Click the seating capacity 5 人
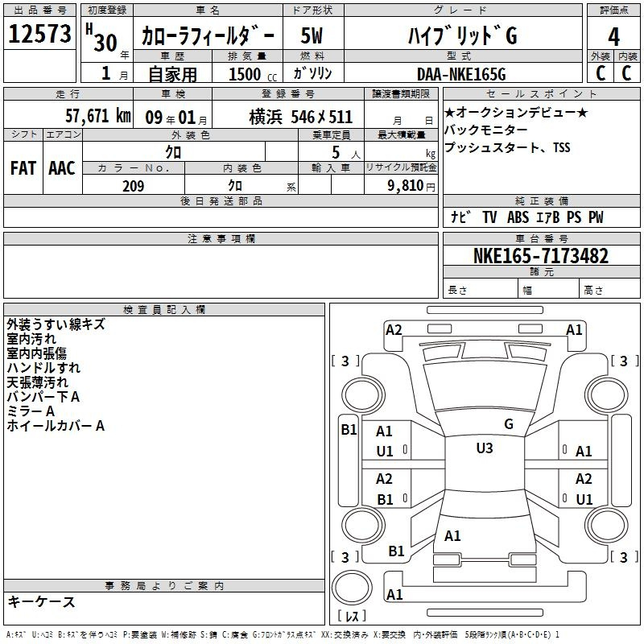The height and width of the screenshot is (644, 644). [x=346, y=153]
